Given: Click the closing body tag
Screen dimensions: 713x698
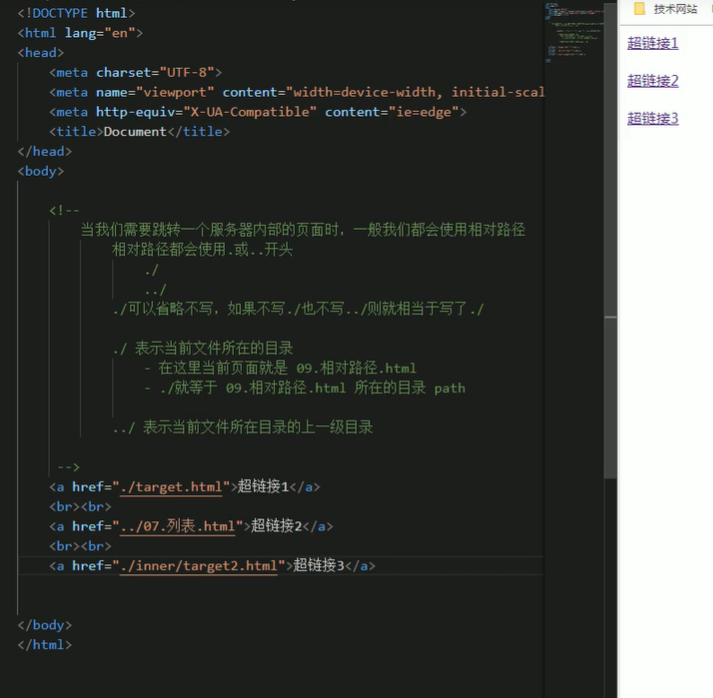Looking at the screenshot, I should coord(45,625).
